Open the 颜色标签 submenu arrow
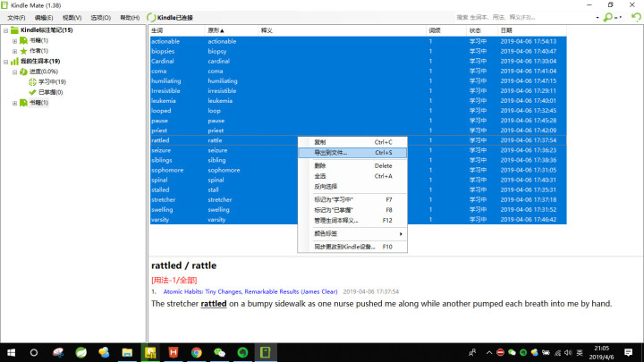This screenshot has width=644, height=362. (x=401, y=233)
